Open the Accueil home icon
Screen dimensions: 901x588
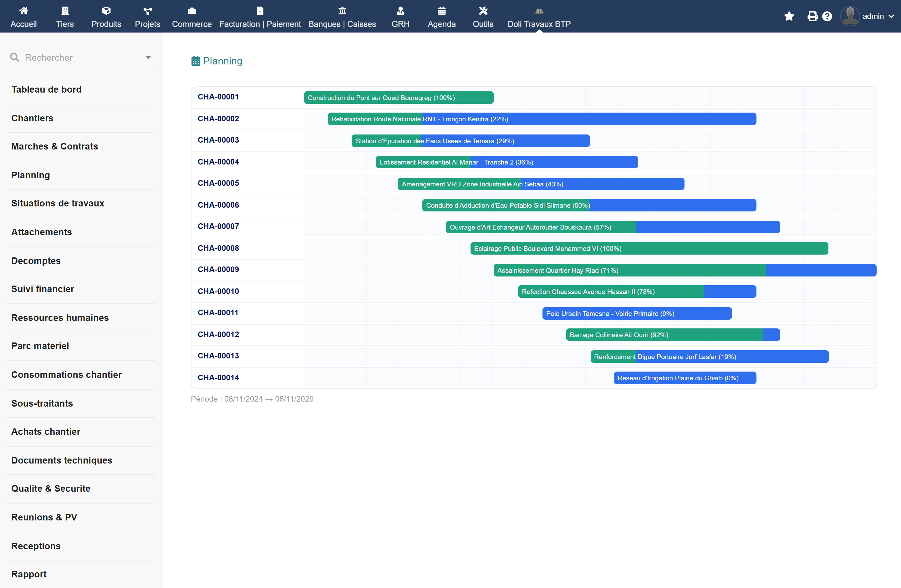[23, 11]
